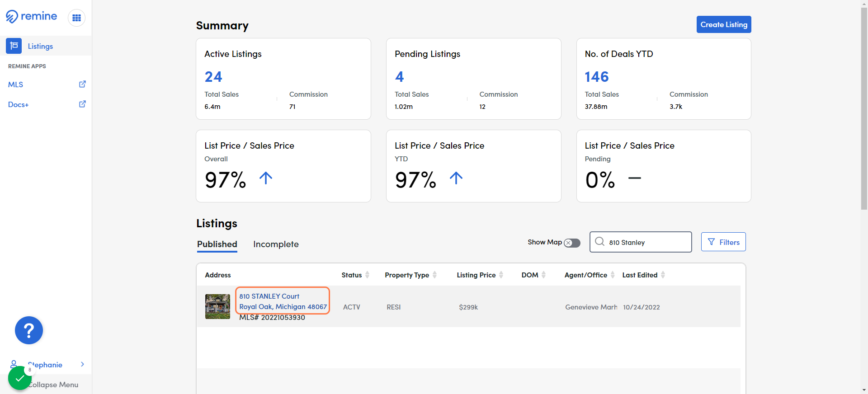Viewport: 868px width, 394px height.
Task: Collapse the sidebar menu
Action: point(53,385)
